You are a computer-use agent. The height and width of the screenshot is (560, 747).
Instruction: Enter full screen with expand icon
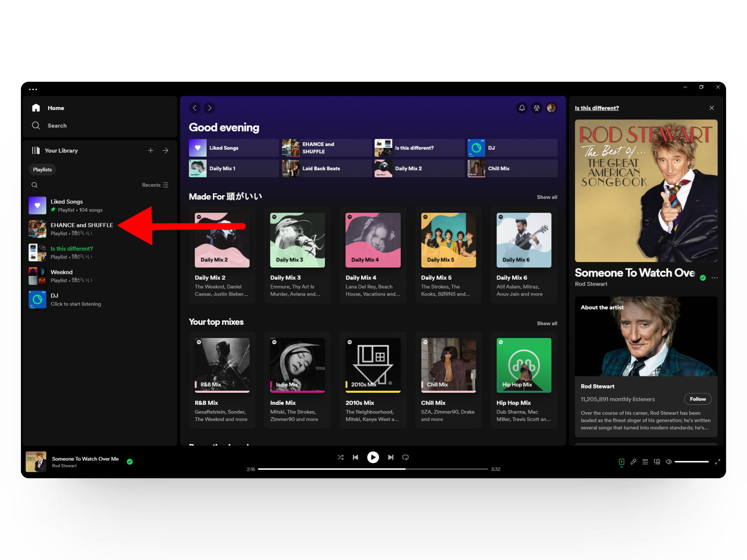click(717, 462)
